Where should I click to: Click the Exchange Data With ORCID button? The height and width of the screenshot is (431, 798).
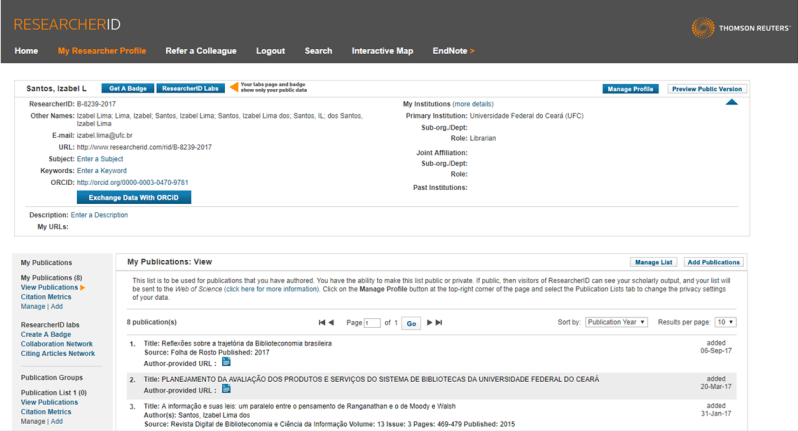(x=133, y=197)
